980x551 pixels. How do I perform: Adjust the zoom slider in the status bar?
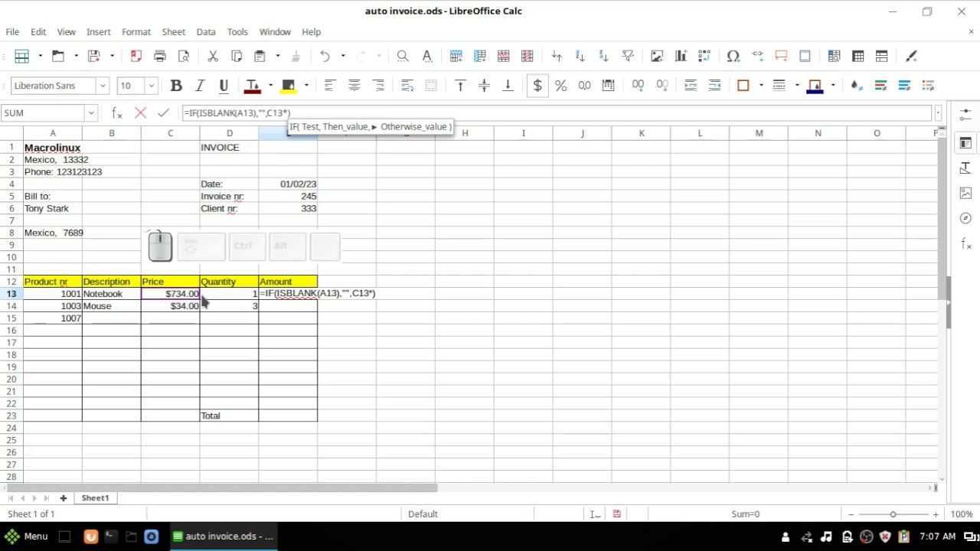click(893, 514)
